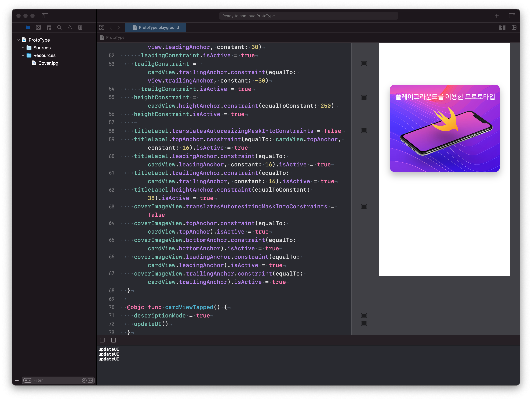Click the Korean title card in live view

pos(445,128)
